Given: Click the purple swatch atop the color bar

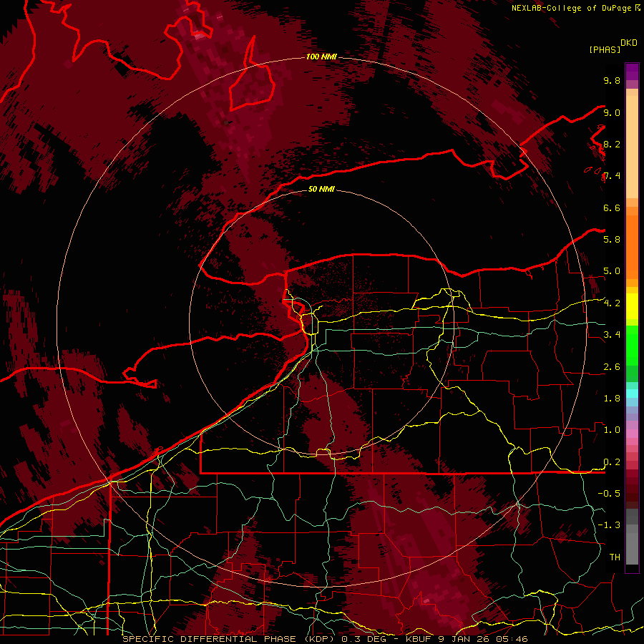Looking at the screenshot, I should click(x=632, y=72).
